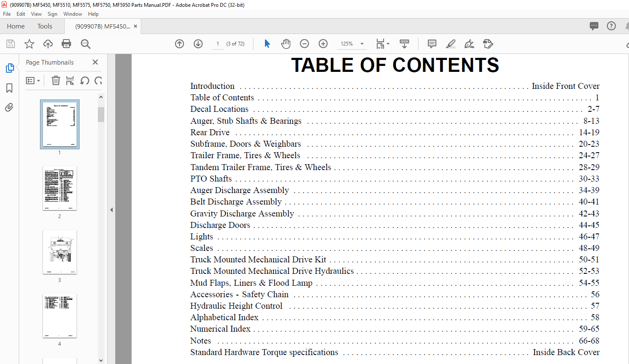The width and height of the screenshot is (629, 364).
Task: Click 'PTO Shafts' contents entry
Action: [211, 179]
